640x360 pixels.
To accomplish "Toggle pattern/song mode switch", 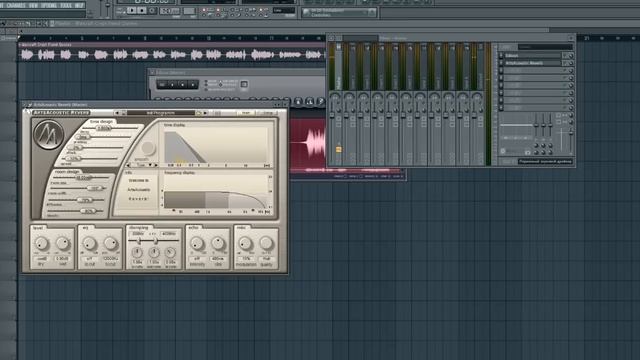I will tap(120, 11).
